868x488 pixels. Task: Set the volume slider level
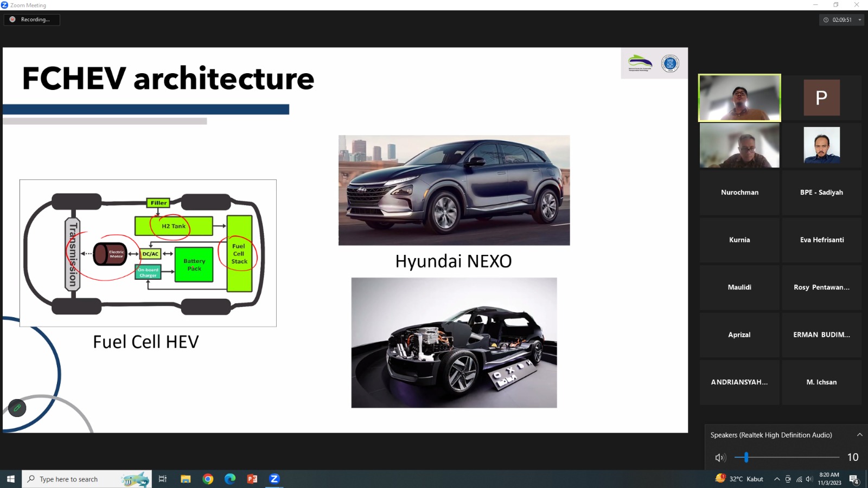coord(787,457)
